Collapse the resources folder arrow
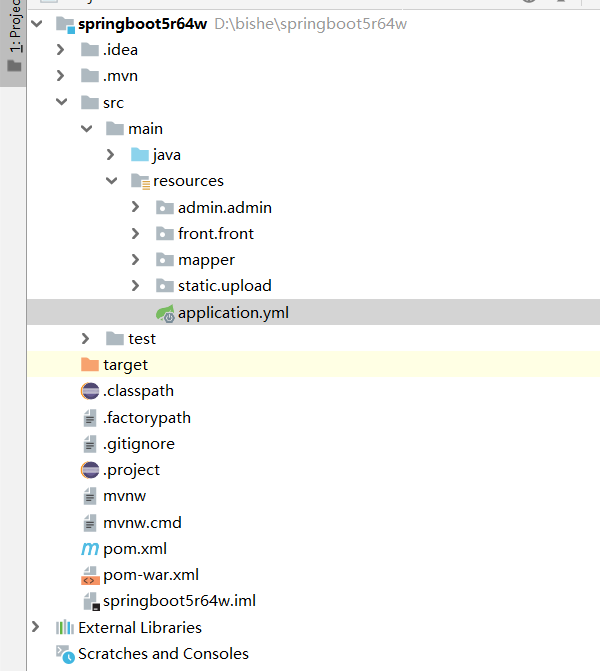Viewport: 600px width, 671px height. tap(111, 181)
